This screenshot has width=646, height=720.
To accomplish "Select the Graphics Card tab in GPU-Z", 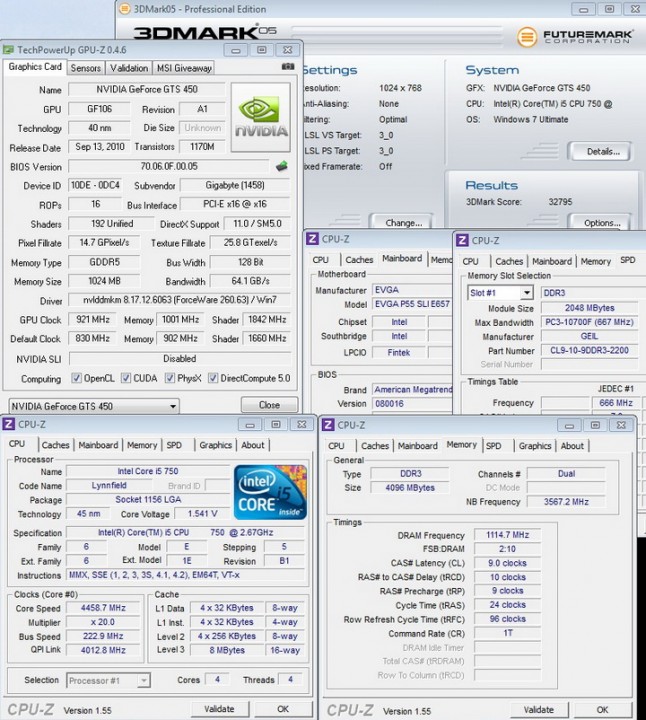I will (35, 67).
